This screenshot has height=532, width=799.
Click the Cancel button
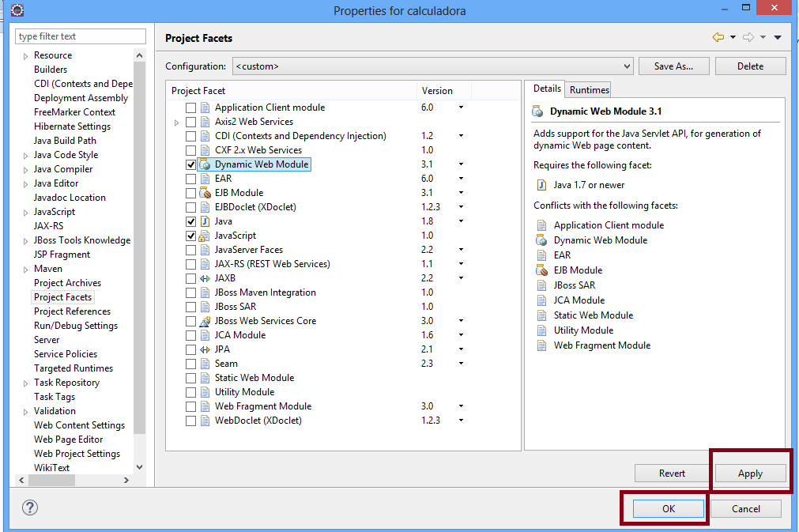[x=745, y=508]
